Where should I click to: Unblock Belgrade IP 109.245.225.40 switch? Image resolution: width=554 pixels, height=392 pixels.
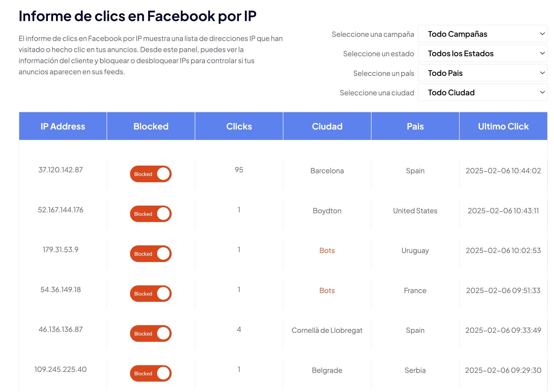(151, 373)
